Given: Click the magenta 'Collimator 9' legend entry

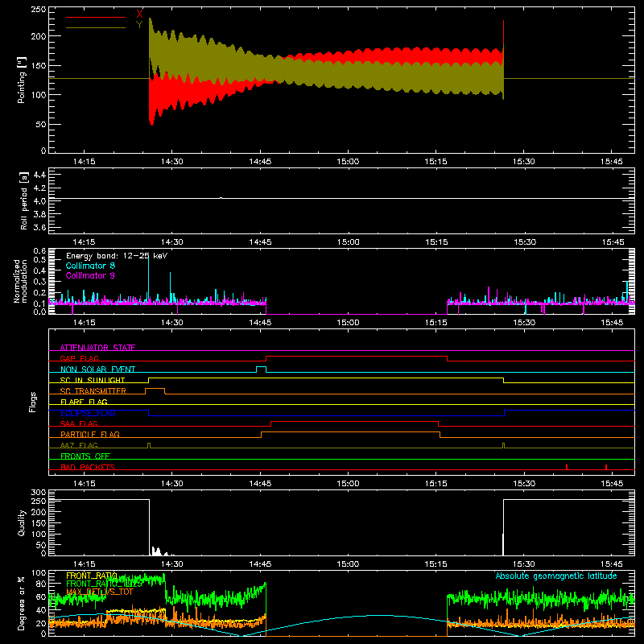Looking at the screenshot, I should pos(90,275).
